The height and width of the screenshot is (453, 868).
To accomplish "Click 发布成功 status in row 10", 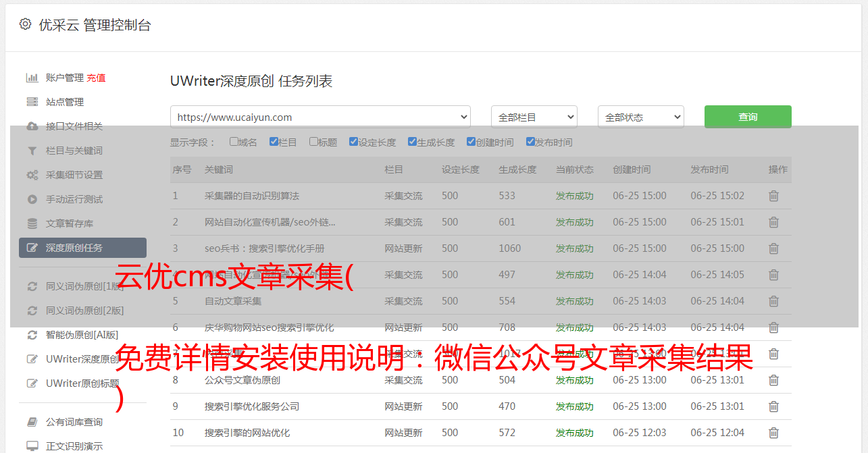I will click(575, 433).
